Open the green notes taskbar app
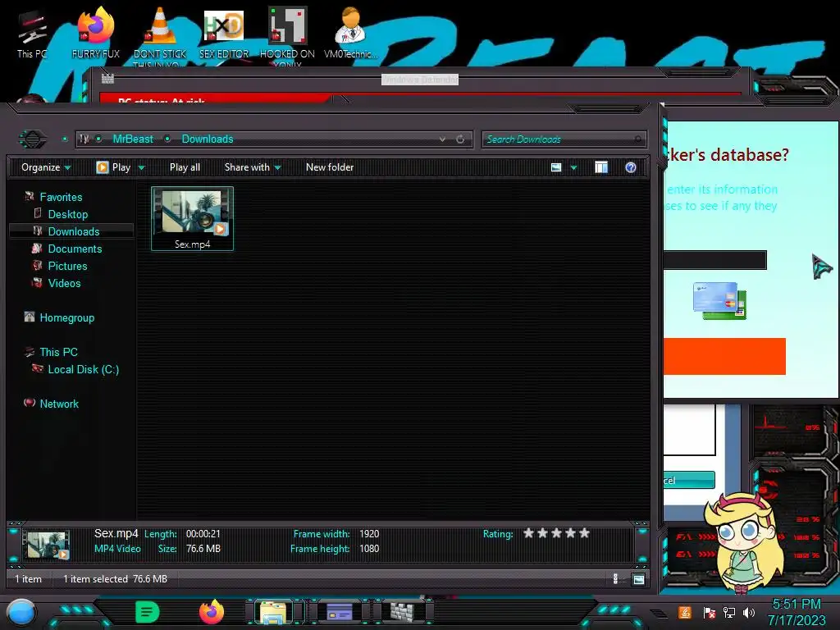The height and width of the screenshot is (630, 840). (x=147, y=612)
